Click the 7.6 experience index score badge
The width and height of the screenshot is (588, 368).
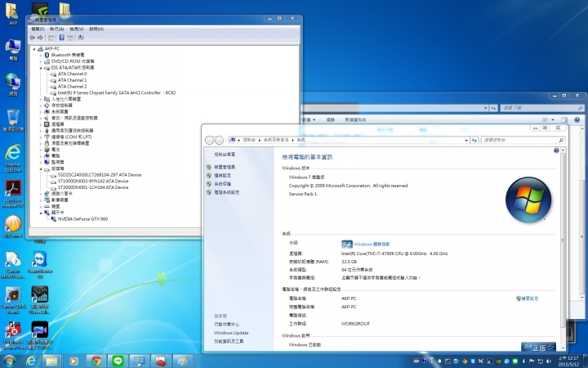click(347, 245)
